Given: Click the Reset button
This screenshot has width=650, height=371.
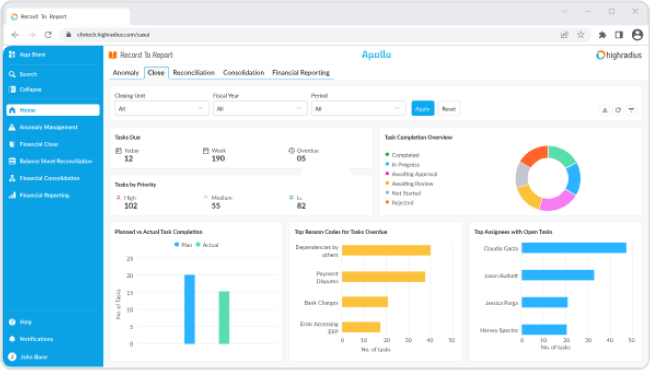Looking at the screenshot, I should pyautogui.click(x=449, y=109).
